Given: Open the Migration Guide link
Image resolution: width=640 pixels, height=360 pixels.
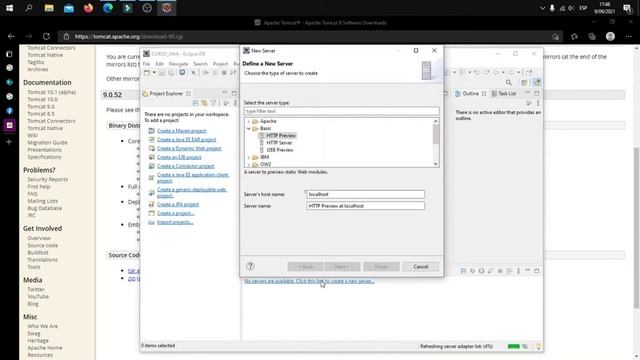Looking at the screenshot, I should (47, 142).
